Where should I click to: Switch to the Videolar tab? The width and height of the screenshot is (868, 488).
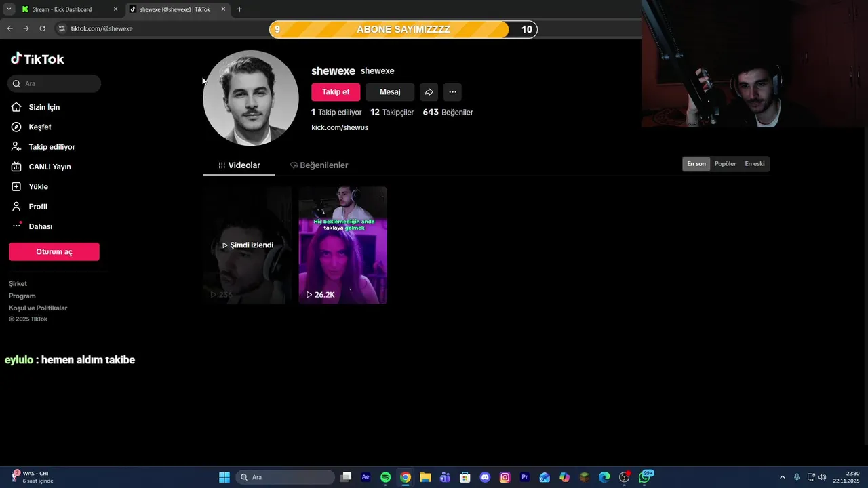click(239, 165)
